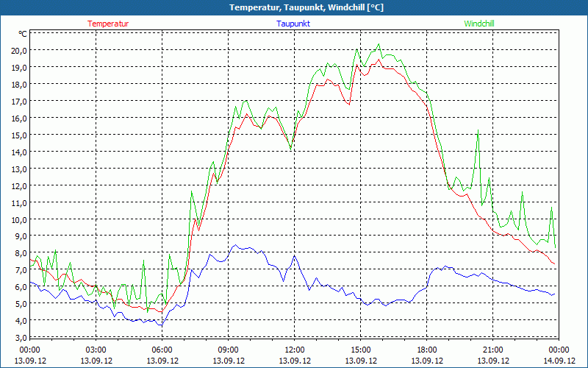Click the 15:00 time axis label

(361, 350)
